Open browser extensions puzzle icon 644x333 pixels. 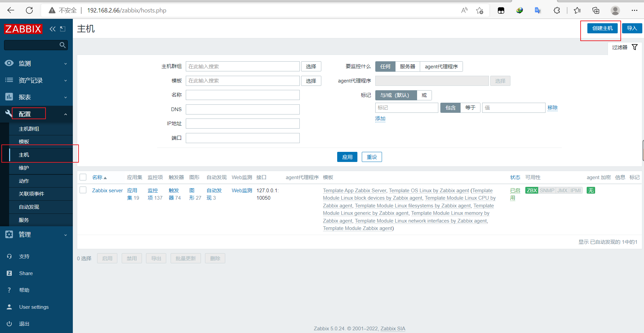[x=557, y=10]
